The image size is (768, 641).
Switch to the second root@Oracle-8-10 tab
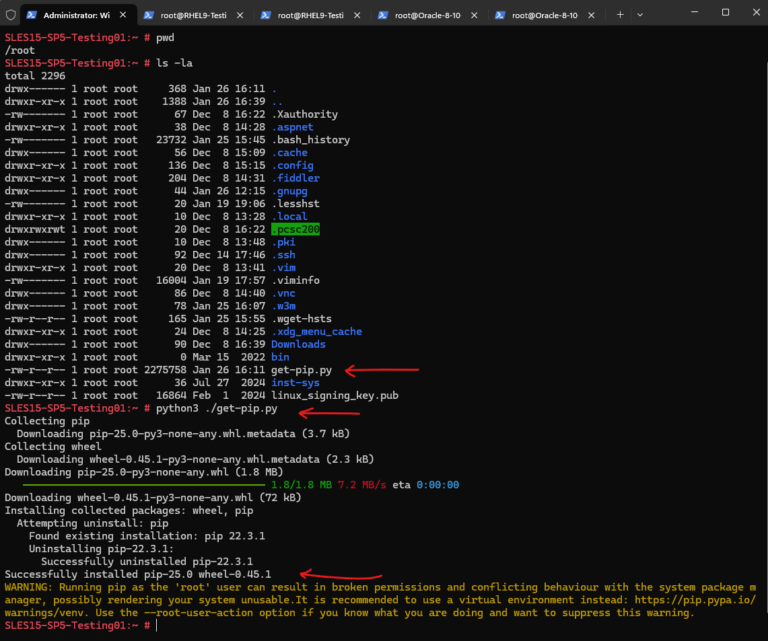click(x=545, y=15)
